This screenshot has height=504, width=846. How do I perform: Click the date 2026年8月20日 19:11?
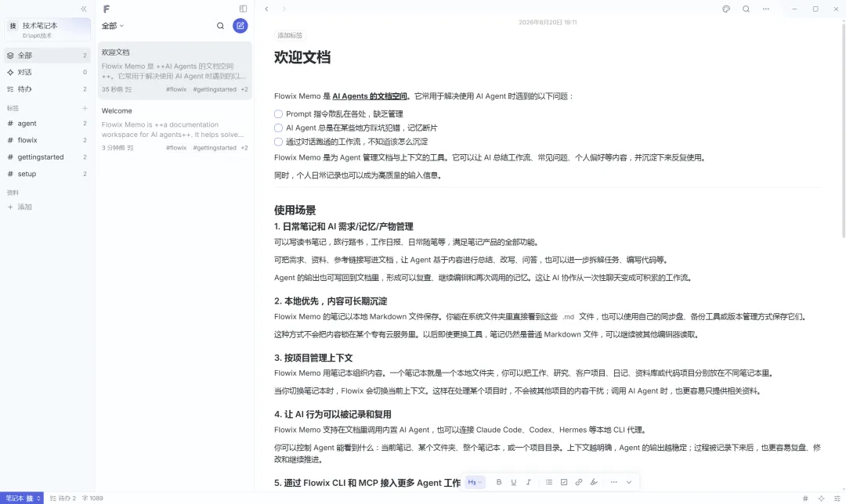click(548, 22)
